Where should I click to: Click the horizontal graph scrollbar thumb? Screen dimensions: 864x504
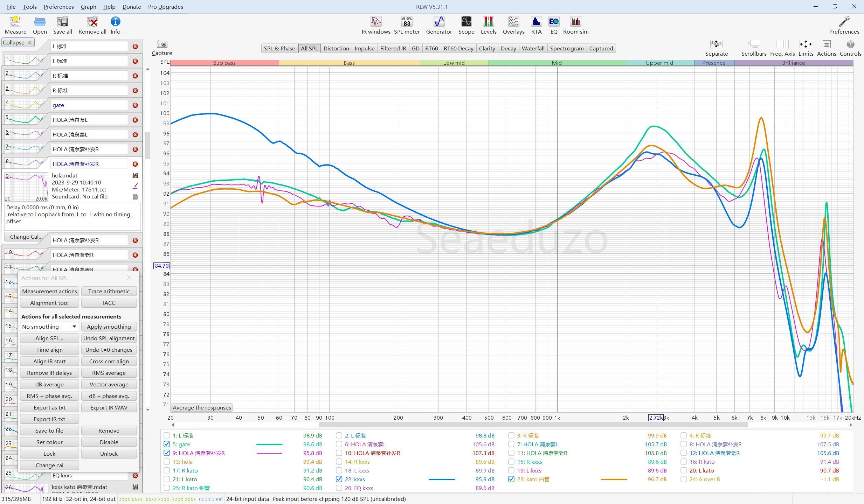click(533, 425)
